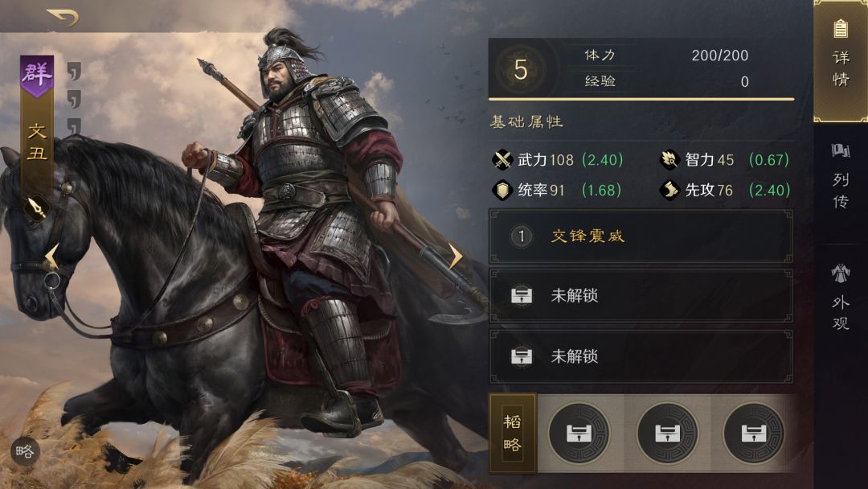Select the 交锋震威 skill slot
Viewport: 868px width, 489px height.
click(x=641, y=236)
